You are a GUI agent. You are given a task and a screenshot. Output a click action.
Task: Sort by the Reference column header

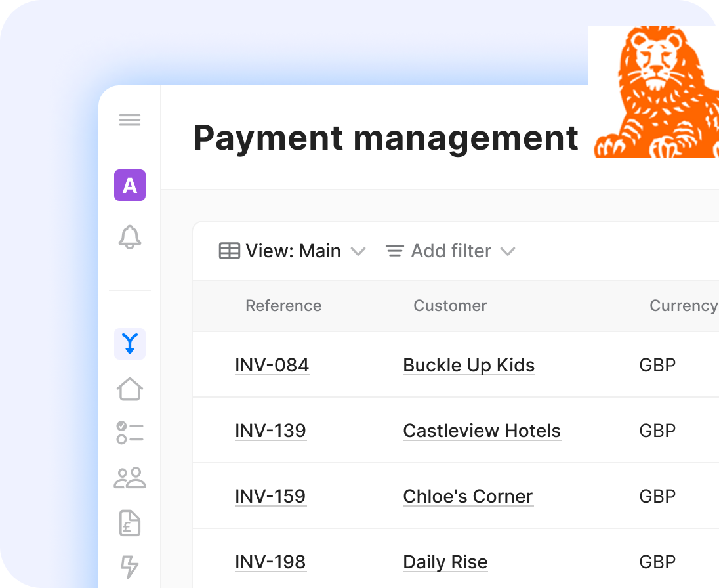[x=283, y=306]
